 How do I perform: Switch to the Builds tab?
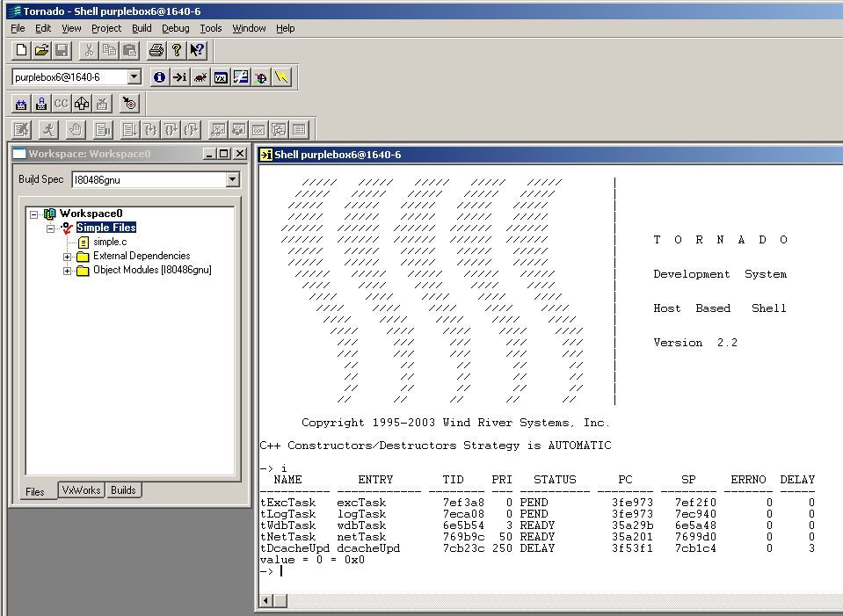[x=123, y=490]
